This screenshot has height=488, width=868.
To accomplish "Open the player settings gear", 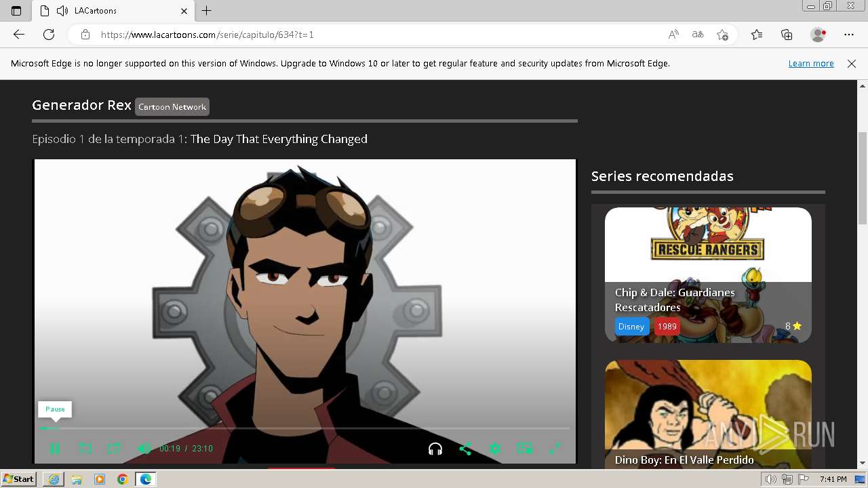I will click(495, 449).
